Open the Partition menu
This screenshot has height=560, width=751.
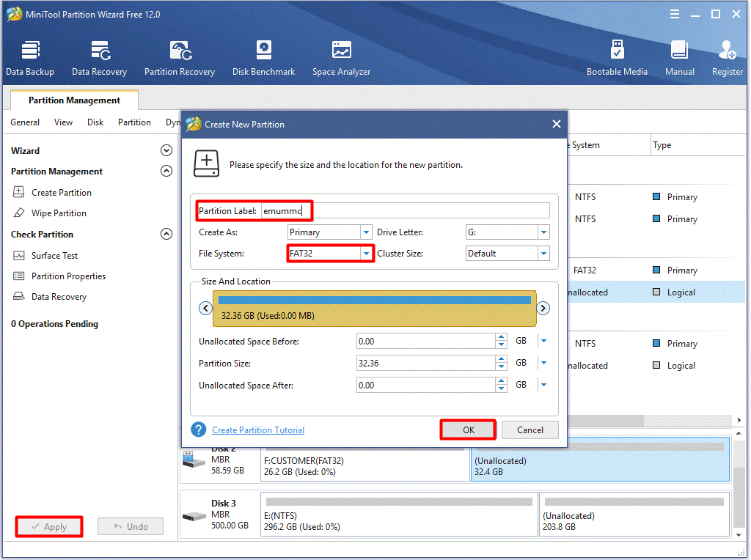pos(135,122)
